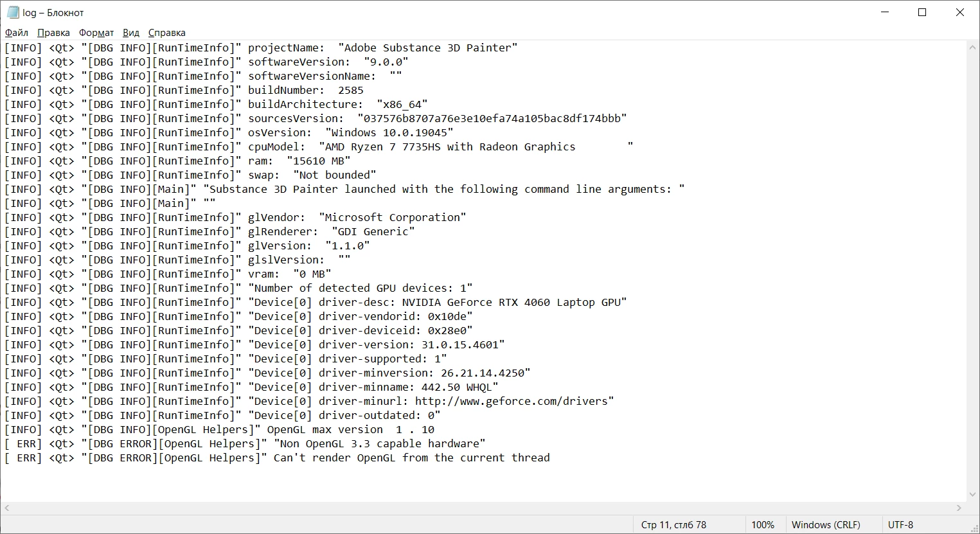Image resolution: width=980 pixels, height=534 pixels.
Task: Close the log Notepad window
Action: pyautogui.click(x=960, y=12)
